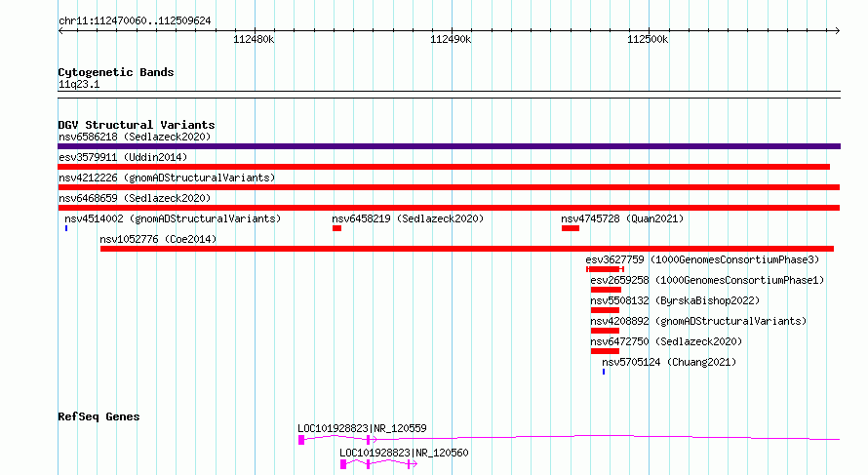Open variant label esv3579911 (Uddin2014)
868x475 pixels.
point(123,157)
